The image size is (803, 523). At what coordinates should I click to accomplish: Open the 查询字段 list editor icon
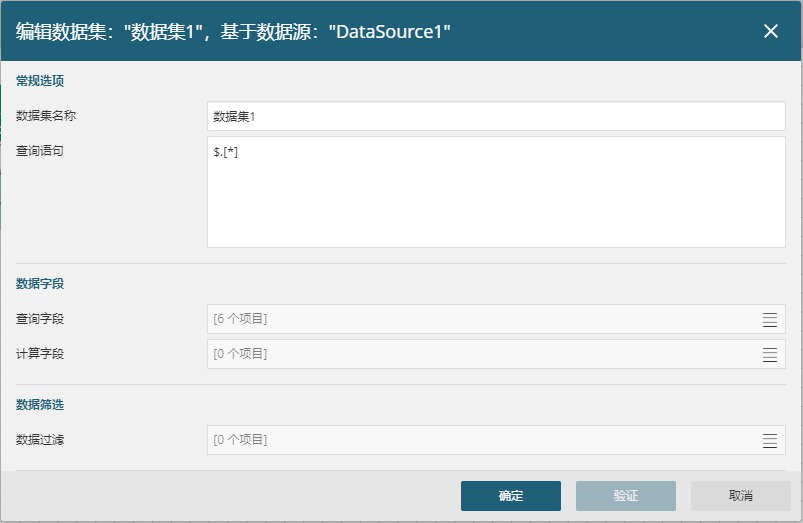[x=770, y=319]
